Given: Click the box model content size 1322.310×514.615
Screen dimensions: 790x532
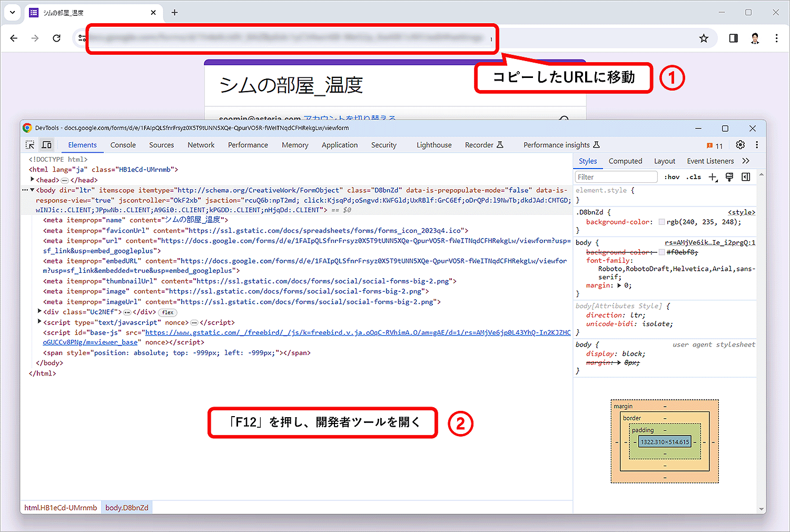Looking at the screenshot, I should (665, 442).
